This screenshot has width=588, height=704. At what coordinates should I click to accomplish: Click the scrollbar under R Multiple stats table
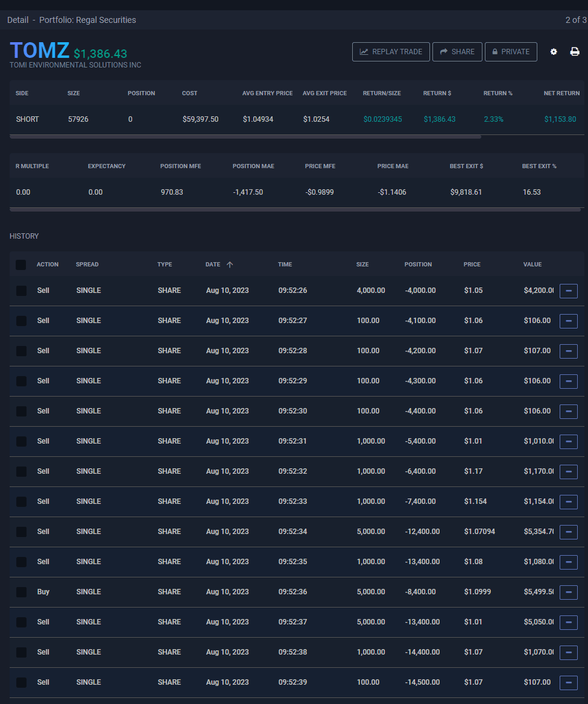tap(295, 209)
